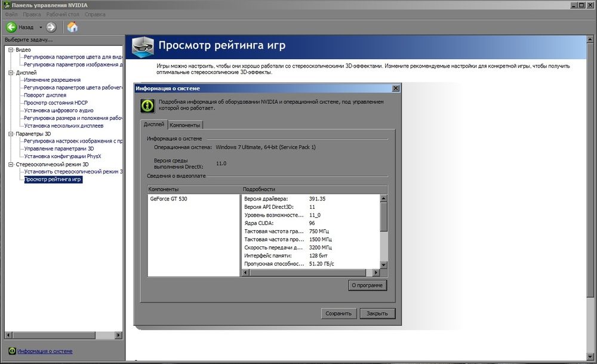The height and width of the screenshot is (364, 597).
Task: Click the green Back arrow icon
Action: [11, 27]
